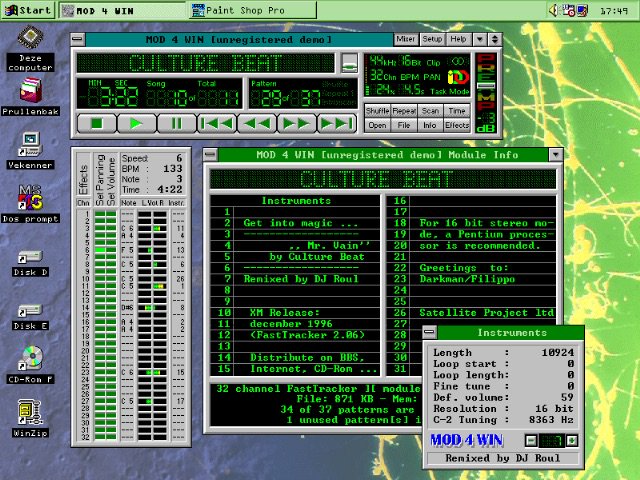Click the MOD 4 WIN taskbar item
Screen dimensions: 640x480
(122, 10)
